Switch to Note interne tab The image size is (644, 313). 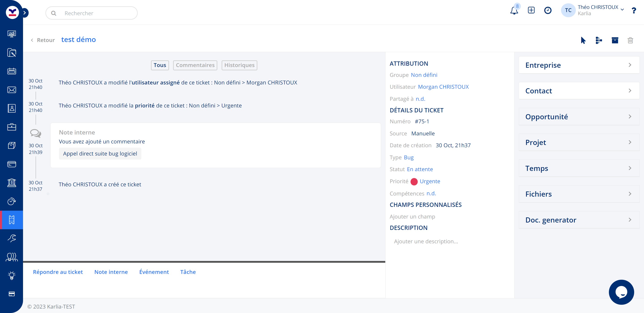point(111,272)
